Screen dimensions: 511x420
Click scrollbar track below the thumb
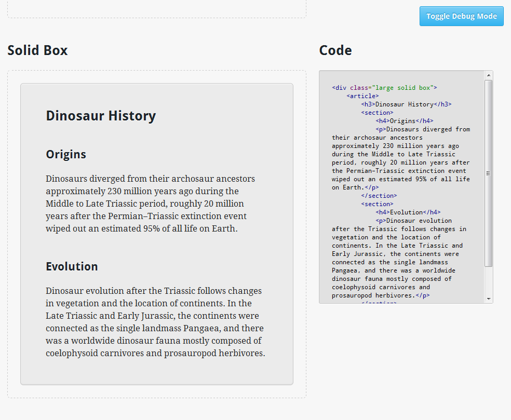click(488, 281)
